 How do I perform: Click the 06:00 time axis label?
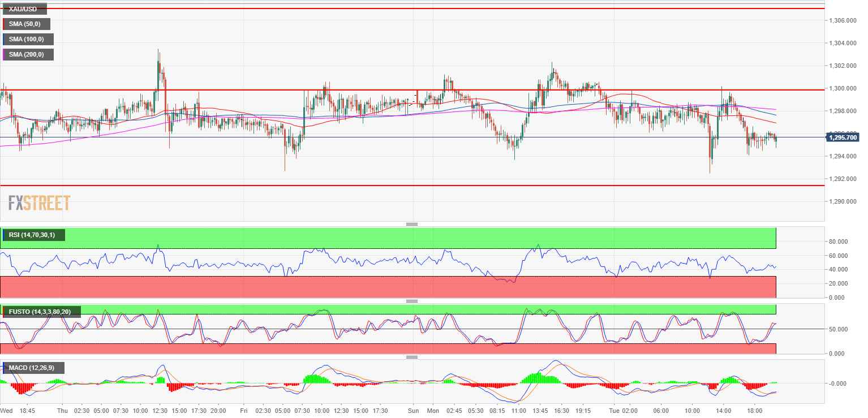(x=661, y=411)
